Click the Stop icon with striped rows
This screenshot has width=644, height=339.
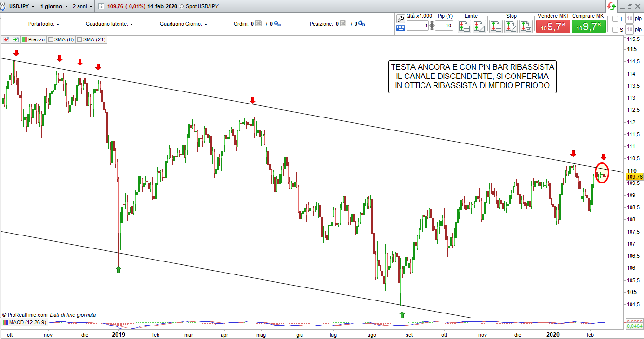tap(496, 26)
